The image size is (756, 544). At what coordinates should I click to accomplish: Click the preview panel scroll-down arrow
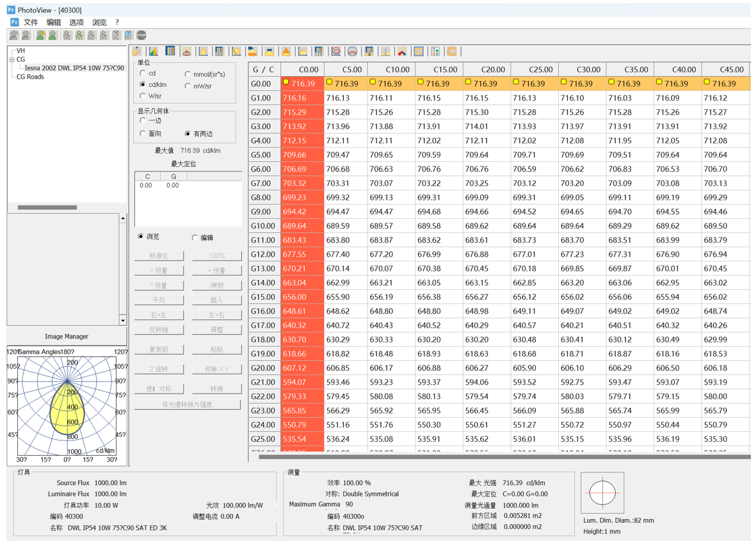(x=123, y=320)
